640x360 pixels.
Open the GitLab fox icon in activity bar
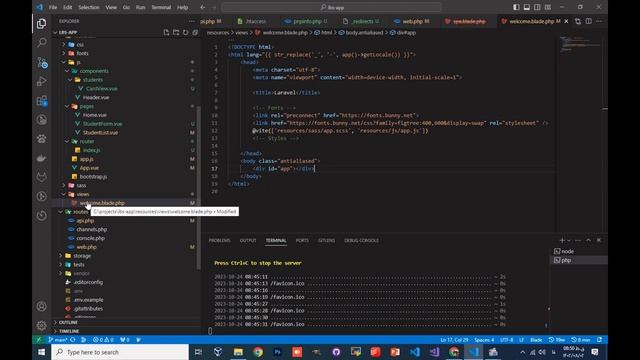(x=41, y=177)
